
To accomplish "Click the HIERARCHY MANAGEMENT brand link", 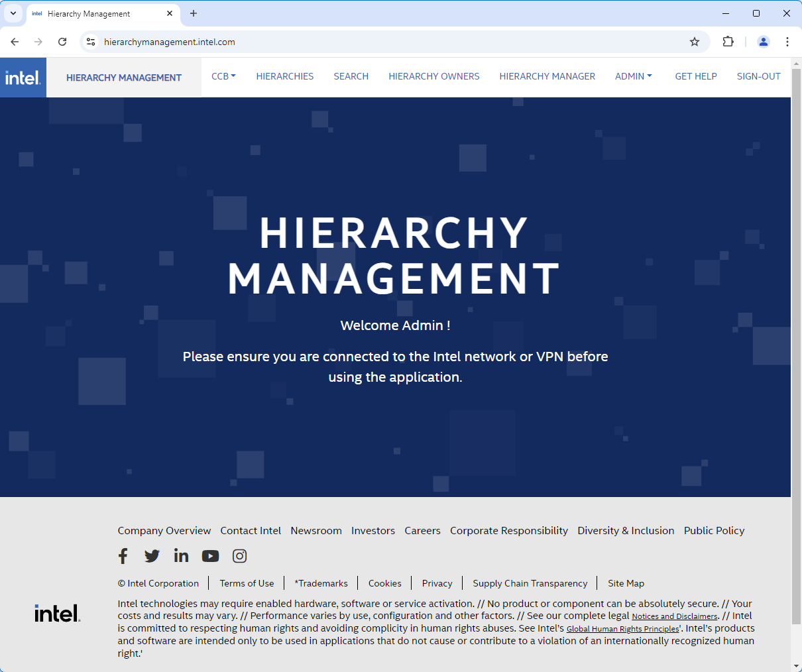I will pos(124,78).
